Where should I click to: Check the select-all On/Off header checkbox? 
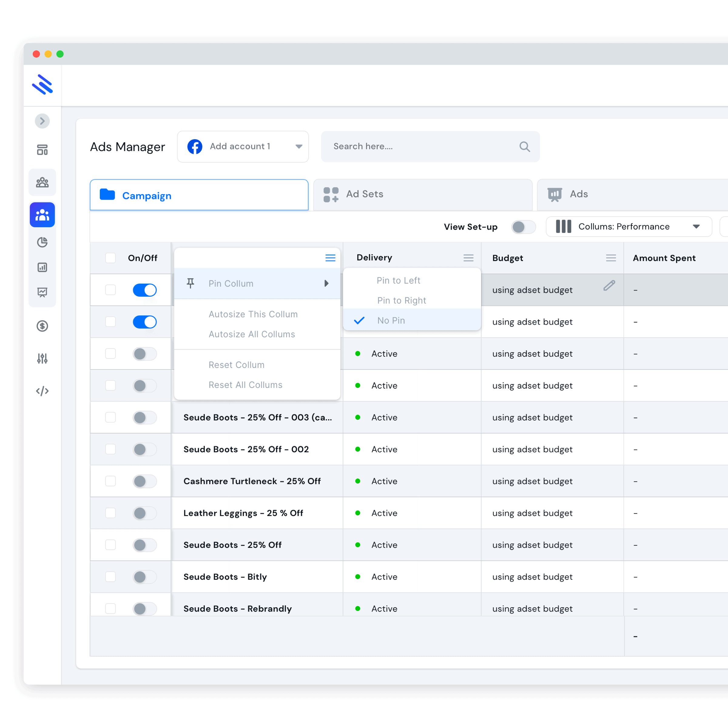(110, 258)
